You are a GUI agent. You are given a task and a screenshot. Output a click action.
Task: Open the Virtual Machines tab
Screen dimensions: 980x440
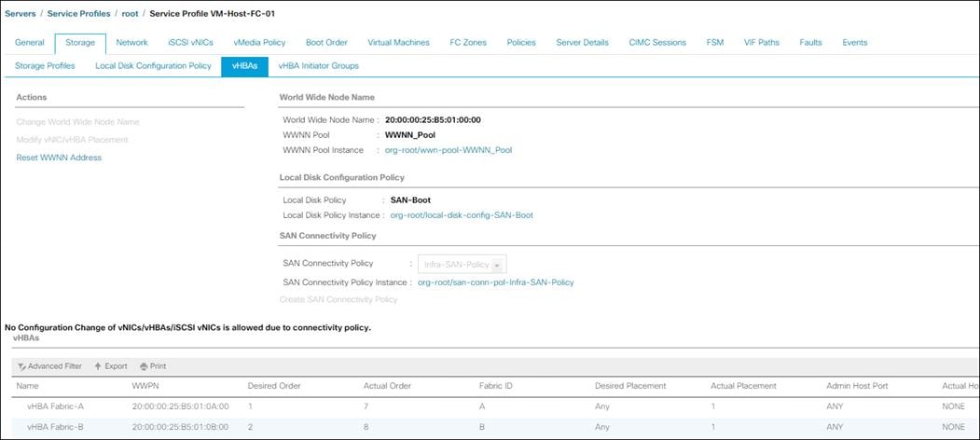tap(398, 43)
